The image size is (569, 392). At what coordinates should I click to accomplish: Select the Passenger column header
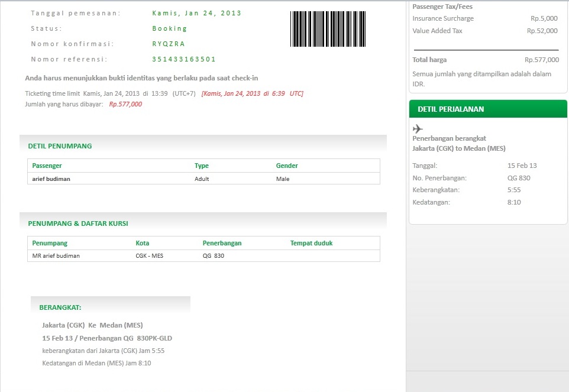(47, 166)
